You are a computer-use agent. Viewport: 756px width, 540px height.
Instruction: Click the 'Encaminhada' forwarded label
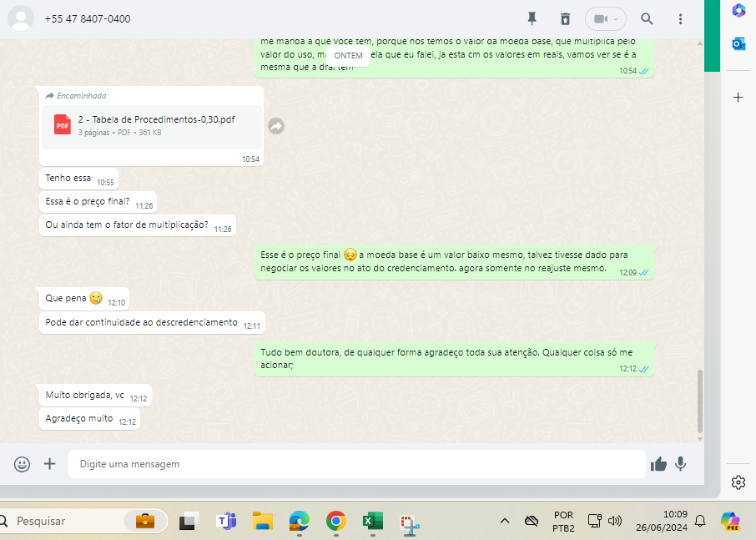pos(76,96)
